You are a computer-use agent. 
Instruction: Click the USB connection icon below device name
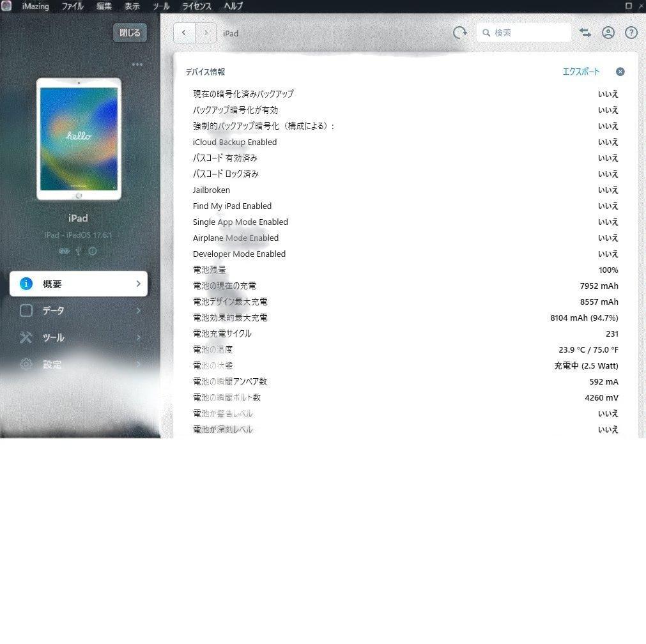pos(78,251)
